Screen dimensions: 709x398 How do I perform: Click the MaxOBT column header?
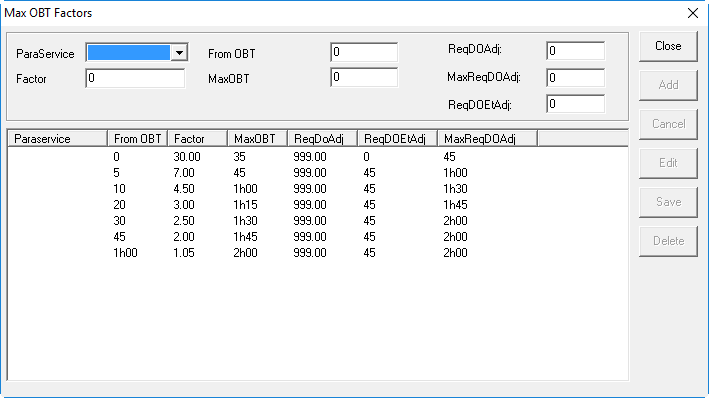(x=257, y=138)
